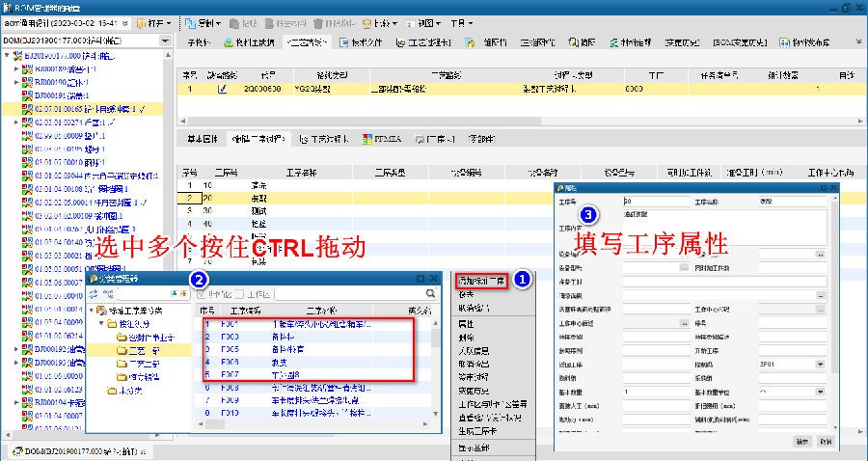Screen dimensions: 868x461
Task: Toggle the checkbox in the first process route row
Action: pyautogui.click(x=223, y=90)
